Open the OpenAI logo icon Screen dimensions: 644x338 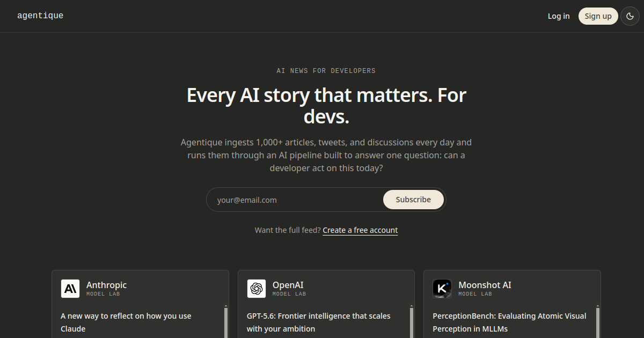coord(257,289)
